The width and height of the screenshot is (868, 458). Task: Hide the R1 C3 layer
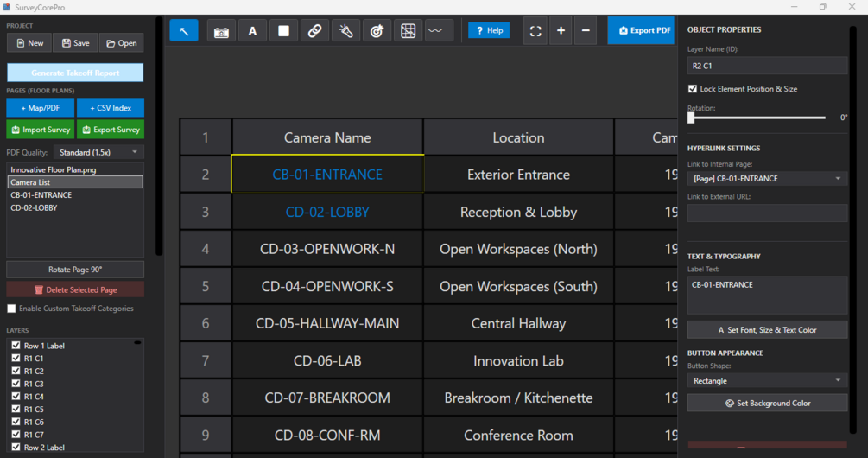[16, 384]
